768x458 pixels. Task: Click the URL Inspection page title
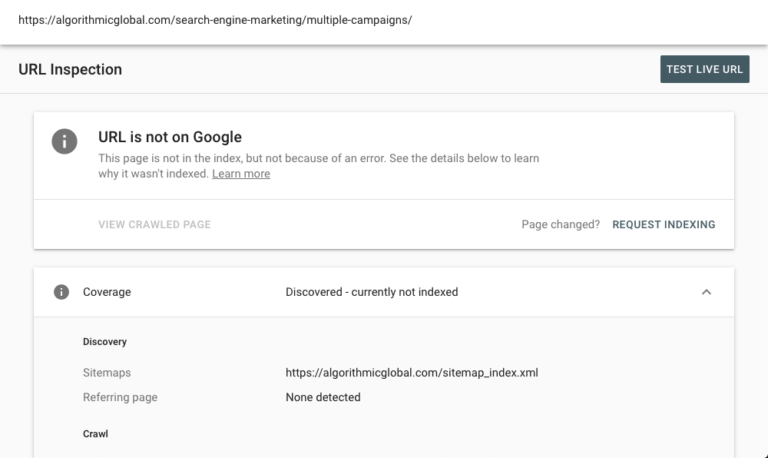tap(70, 70)
